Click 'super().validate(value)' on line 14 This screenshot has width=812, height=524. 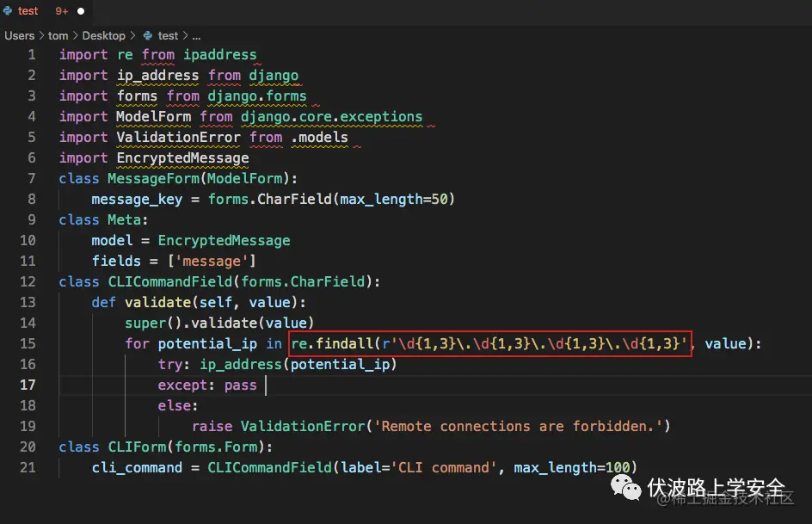tap(219, 324)
